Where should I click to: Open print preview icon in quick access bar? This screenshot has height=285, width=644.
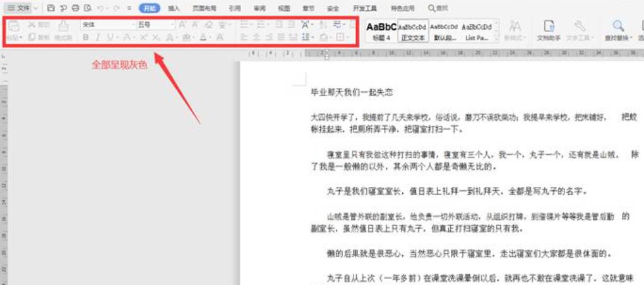(88, 8)
